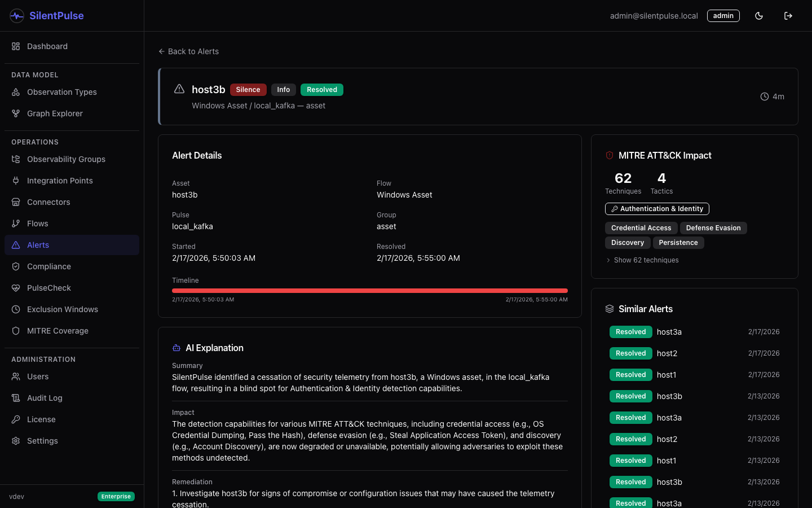Image resolution: width=812 pixels, height=508 pixels.
Task: Click the Discovery tactic tag
Action: (628, 243)
